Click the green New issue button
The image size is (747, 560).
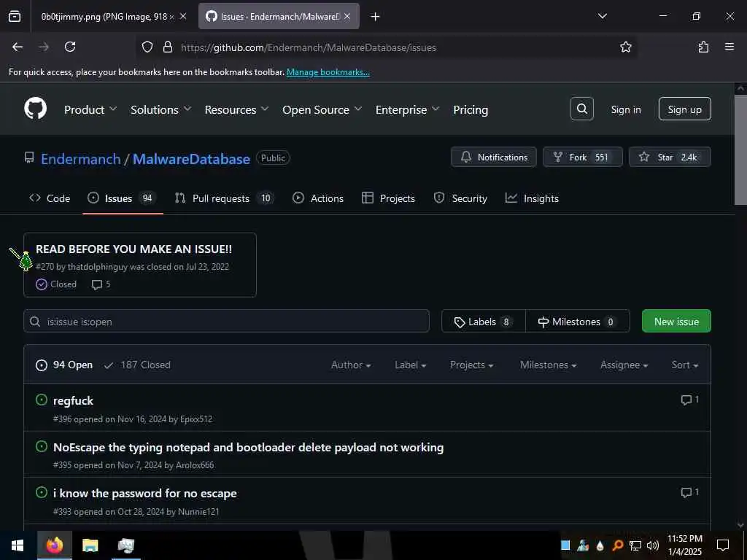coord(676,322)
